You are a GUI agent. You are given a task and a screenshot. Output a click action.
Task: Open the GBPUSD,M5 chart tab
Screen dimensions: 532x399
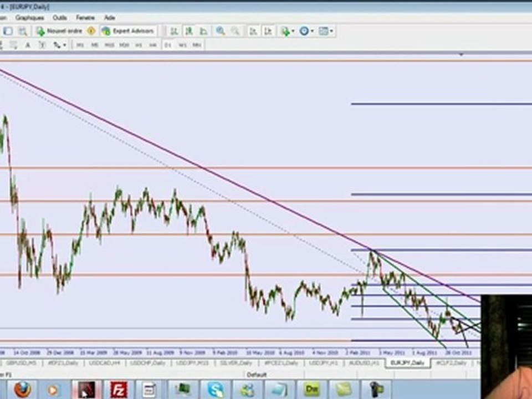[x=21, y=363]
